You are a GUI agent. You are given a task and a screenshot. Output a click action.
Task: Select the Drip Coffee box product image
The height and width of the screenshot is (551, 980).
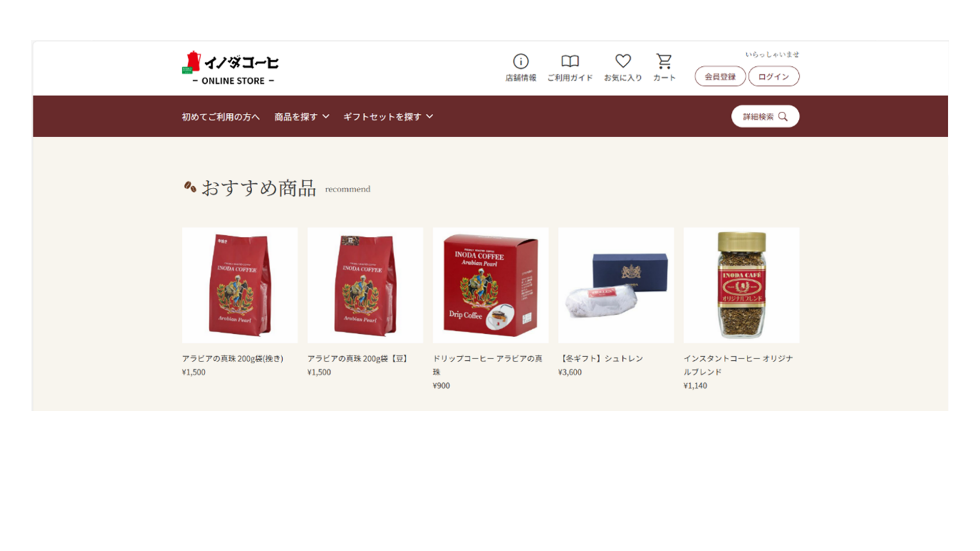click(491, 285)
